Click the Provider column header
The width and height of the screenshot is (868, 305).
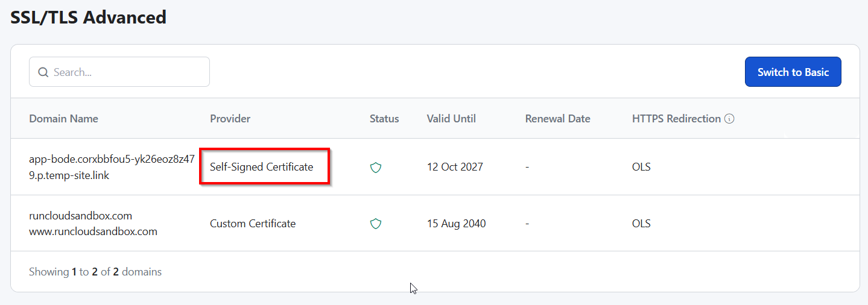click(230, 119)
